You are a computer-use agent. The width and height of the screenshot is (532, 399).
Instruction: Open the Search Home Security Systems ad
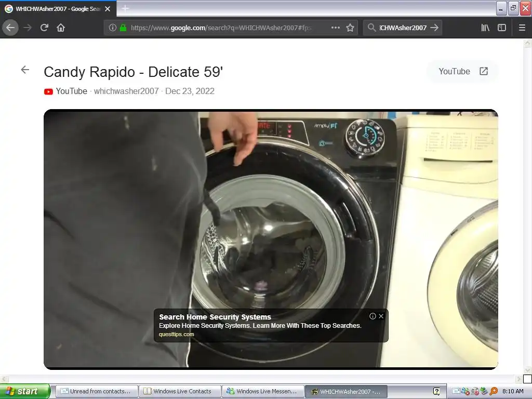(x=215, y=317)
